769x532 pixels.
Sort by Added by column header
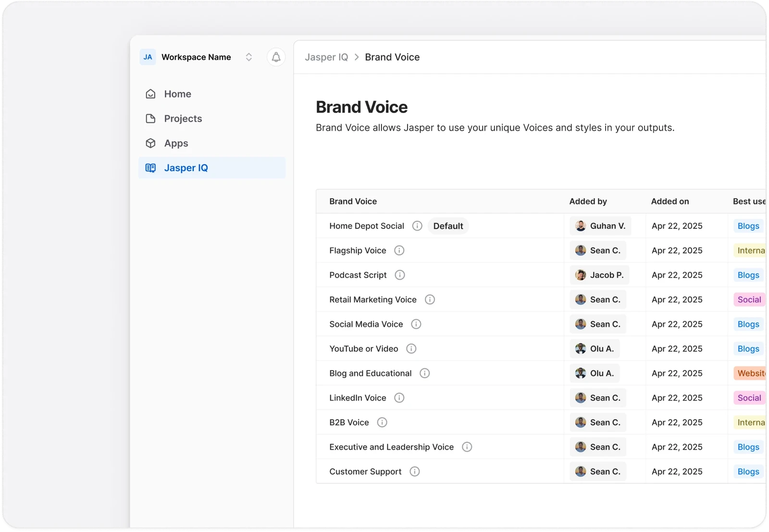click(588, 201)
